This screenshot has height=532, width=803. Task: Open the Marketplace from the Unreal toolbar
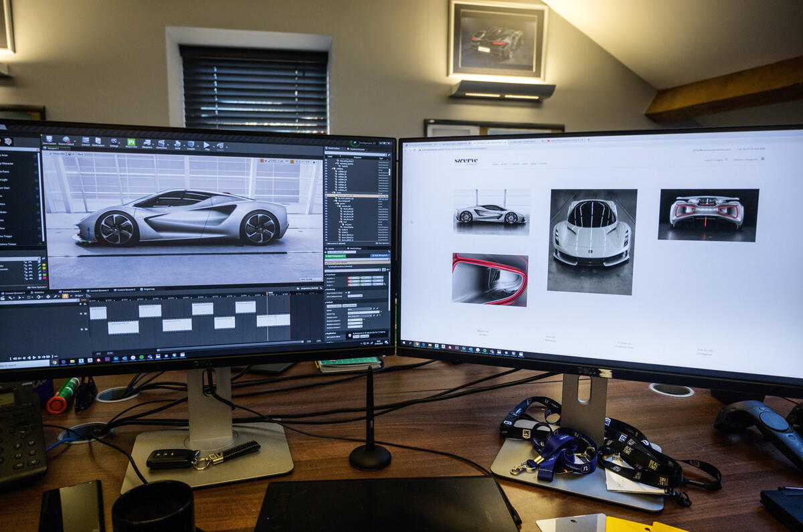[98, 142]
